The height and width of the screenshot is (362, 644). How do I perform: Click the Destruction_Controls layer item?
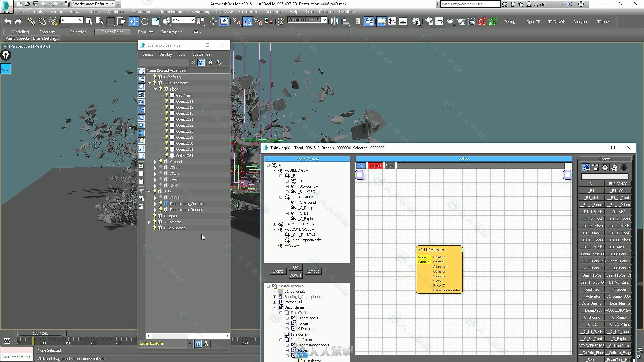(x=186, y=203)
